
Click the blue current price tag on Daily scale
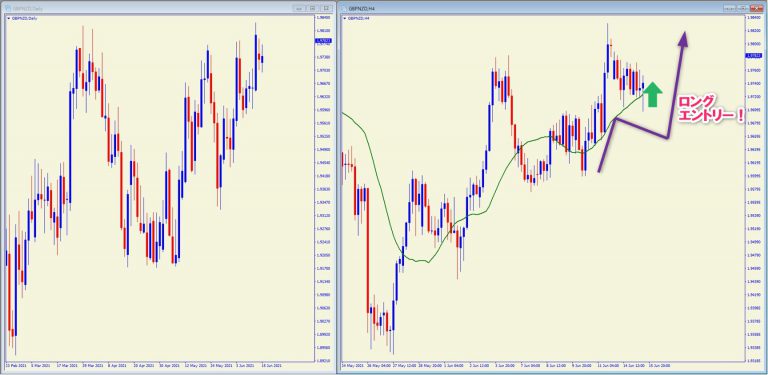[324, 41]
